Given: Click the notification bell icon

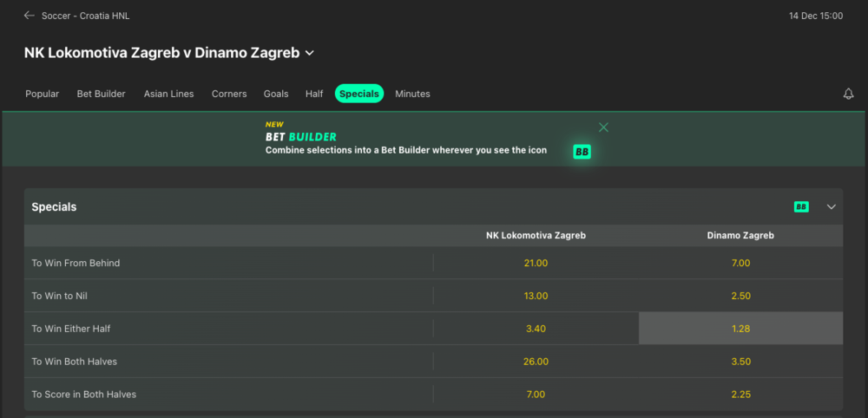Looking at the screenshot, I should point(849,94).
